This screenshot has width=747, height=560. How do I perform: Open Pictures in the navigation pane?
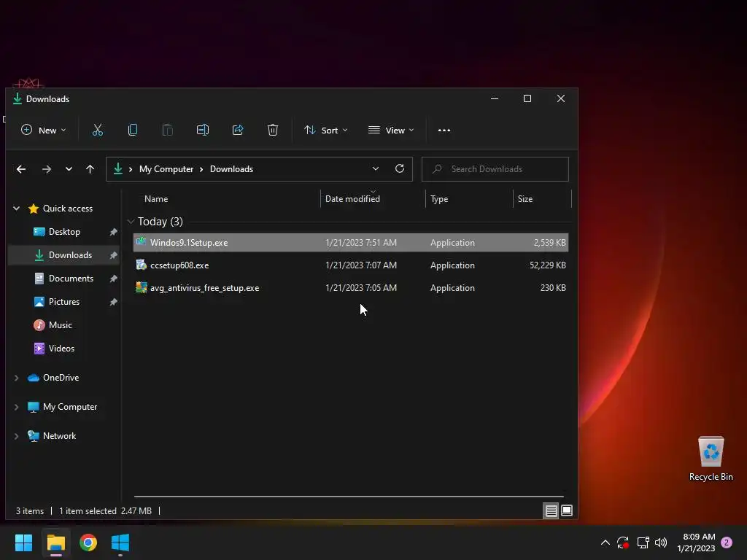click(64, 302)
